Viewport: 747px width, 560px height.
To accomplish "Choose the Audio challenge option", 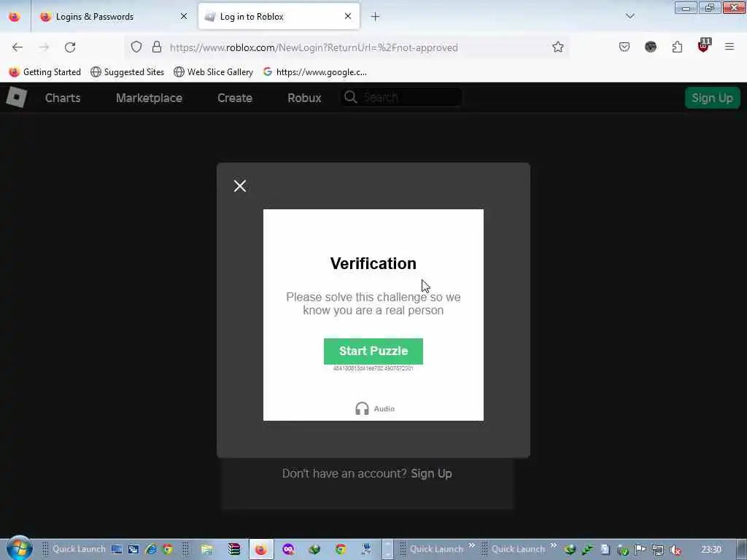I will [x=375, y=408].
